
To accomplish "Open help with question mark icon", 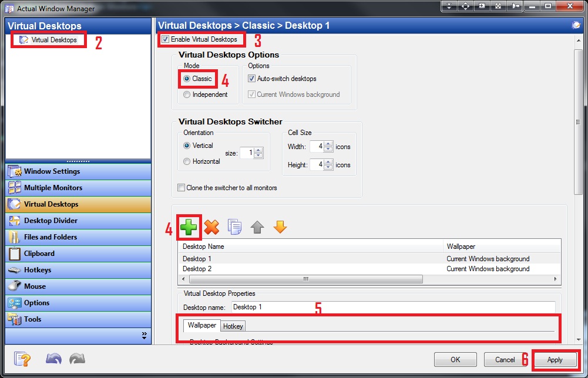I will tap(22, 359).
